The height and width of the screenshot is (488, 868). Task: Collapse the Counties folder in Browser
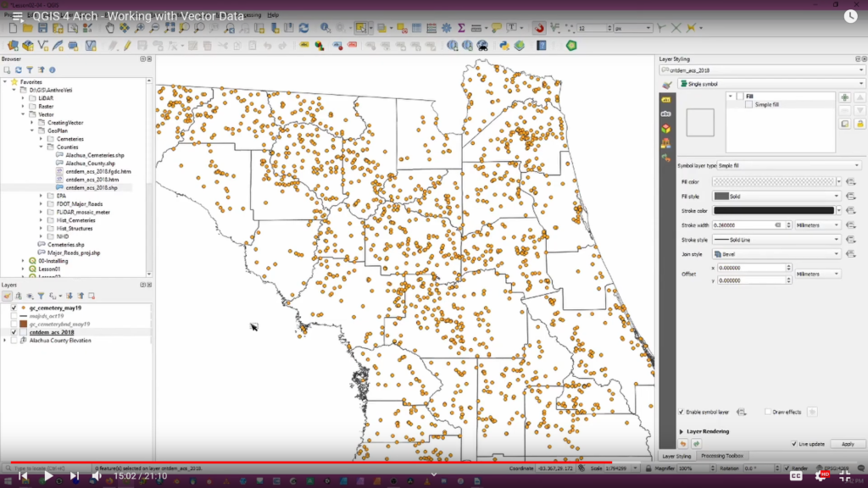pyautogui.click(x=41, y=147)
